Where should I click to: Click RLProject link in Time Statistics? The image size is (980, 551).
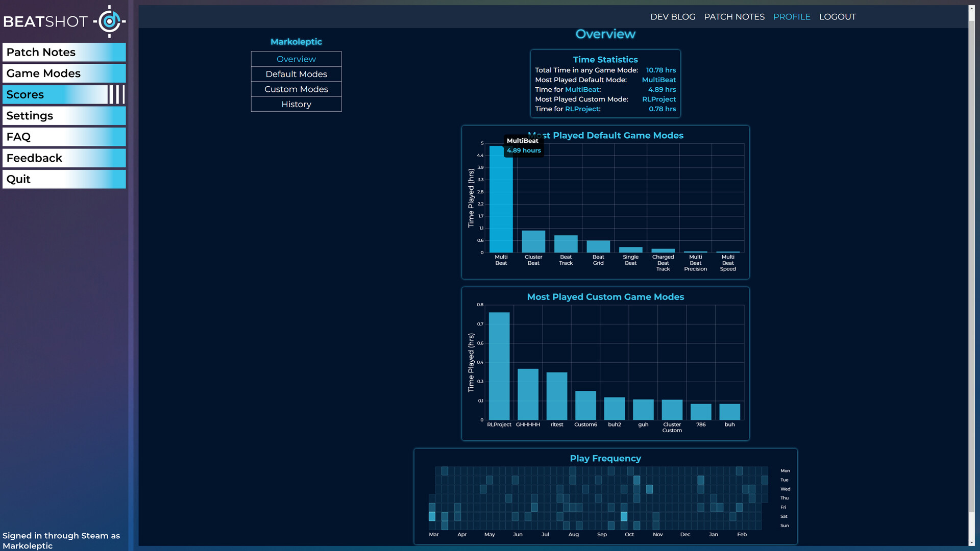(658, 99)
